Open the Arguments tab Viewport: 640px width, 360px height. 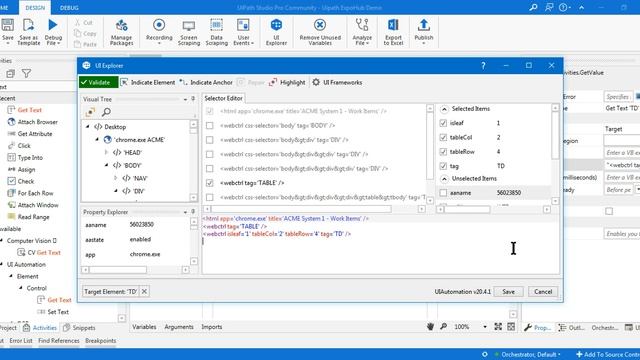pyautogui.click(x=179, y=327)
